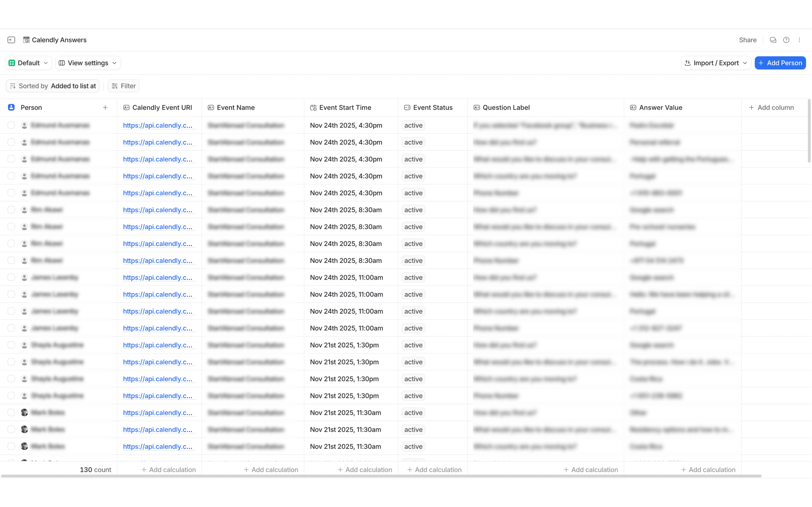The image size is (812, 507).
Task: Click the help question mark icon
Action: pyautogui.click(x=786, y=40)
